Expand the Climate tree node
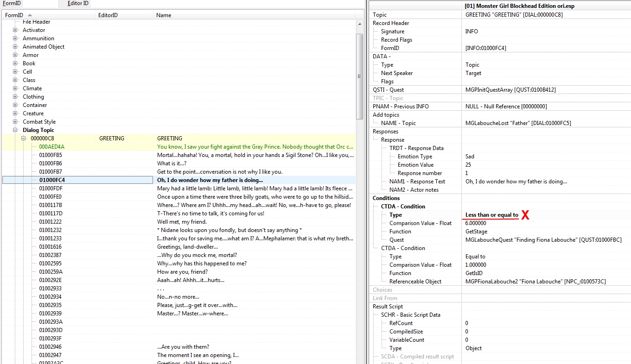631x364 pixels. click(x=15, y=88)
